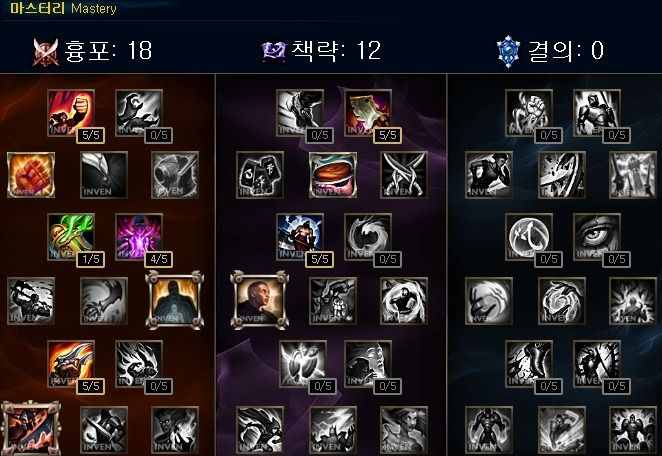Select the framed red demon keystone at Ferocity bottom
Screen dimensions: 662x456
31,428
